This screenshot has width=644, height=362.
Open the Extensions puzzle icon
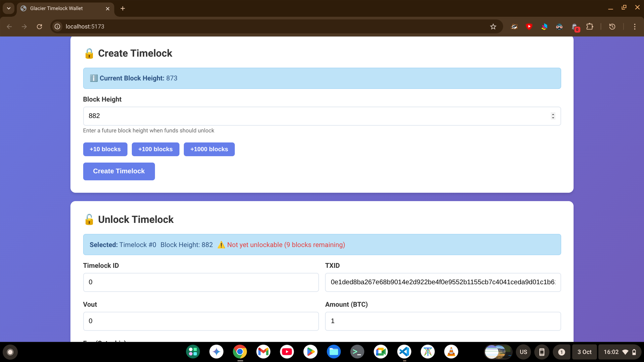coord(590,26)
